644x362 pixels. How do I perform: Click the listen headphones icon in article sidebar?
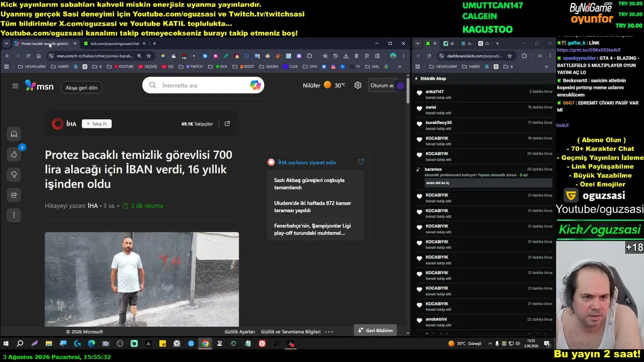pos(14,134)
